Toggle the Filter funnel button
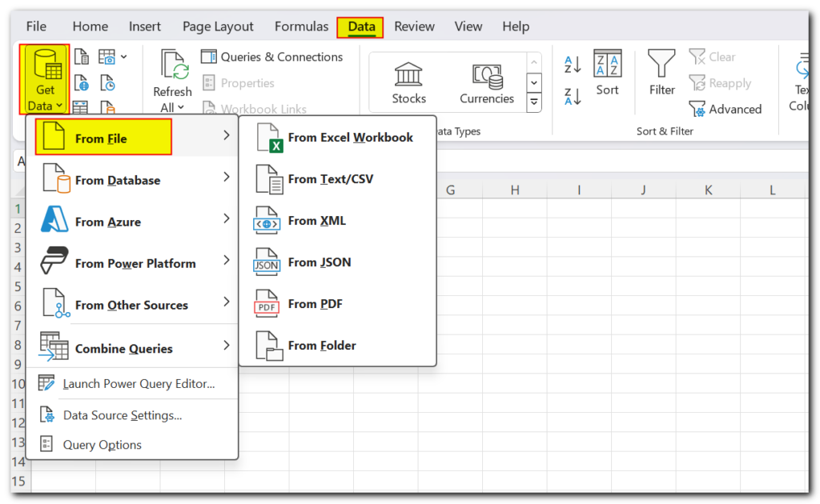 click(x=661, y=73)
